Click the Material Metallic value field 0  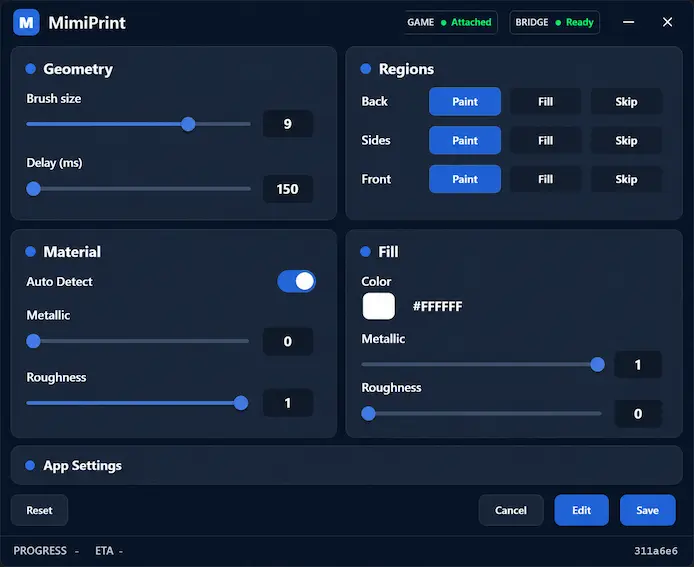(x=288, y=341)
